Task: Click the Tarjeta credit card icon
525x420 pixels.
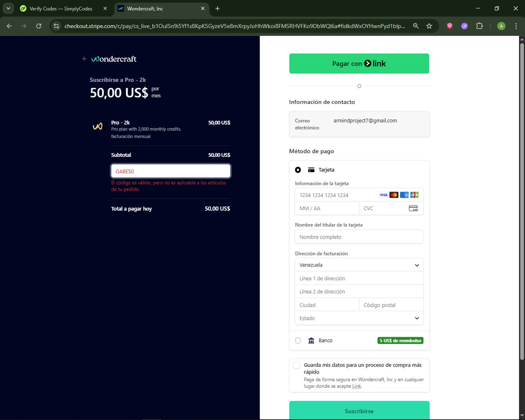Action: [x=311, y=170]
